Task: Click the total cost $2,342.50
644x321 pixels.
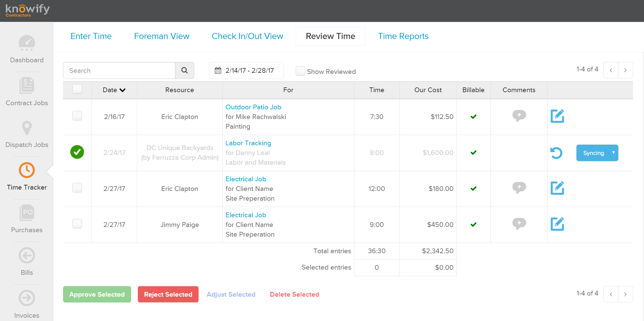Action: pos(438,251)
